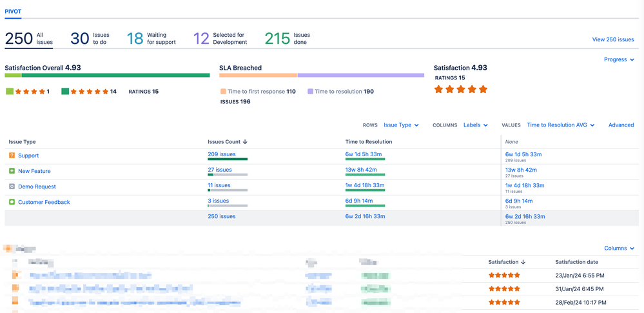
Task: Click the five-star rating legend with 14
Action: point(90,91)
